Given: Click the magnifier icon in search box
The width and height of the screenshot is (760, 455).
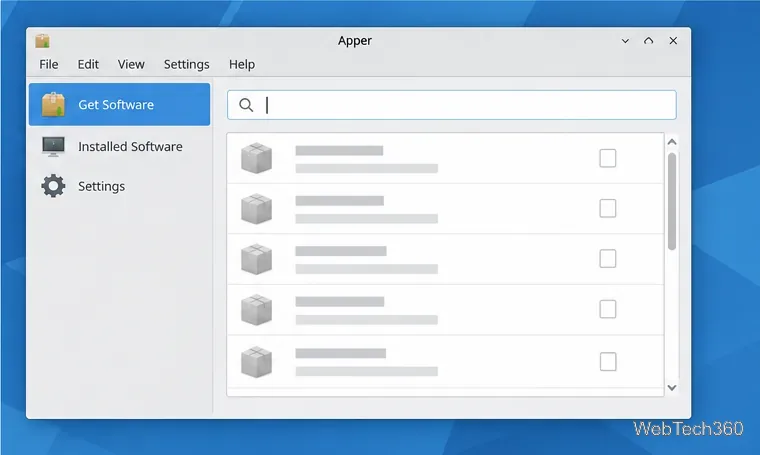Looking at the screenshot, I should [246, 105].
